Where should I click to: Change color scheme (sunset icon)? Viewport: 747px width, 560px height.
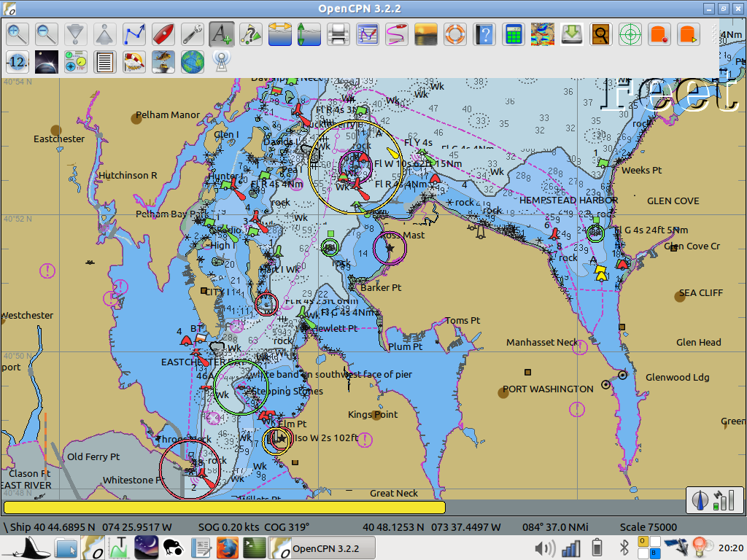point(426,34)
